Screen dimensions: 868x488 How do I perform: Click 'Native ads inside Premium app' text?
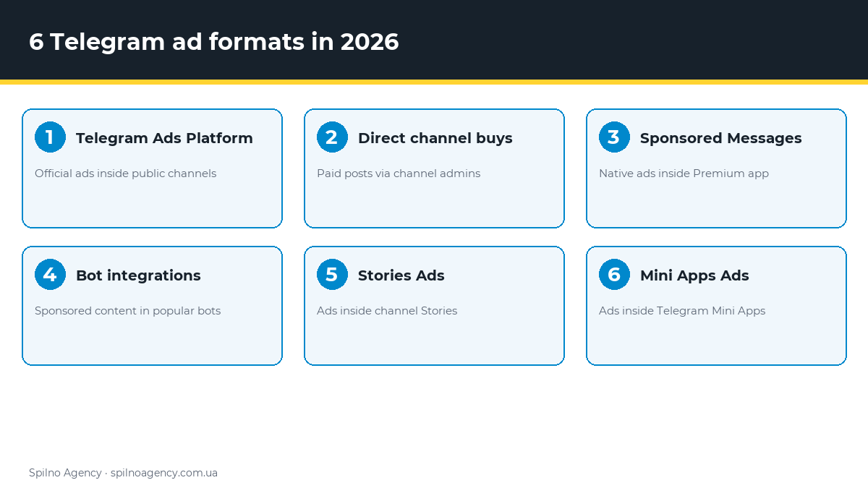pos(684,174)
